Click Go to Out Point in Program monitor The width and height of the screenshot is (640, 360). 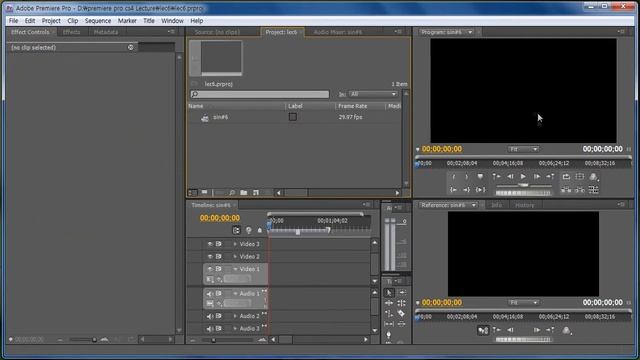[x=467, y=190]
